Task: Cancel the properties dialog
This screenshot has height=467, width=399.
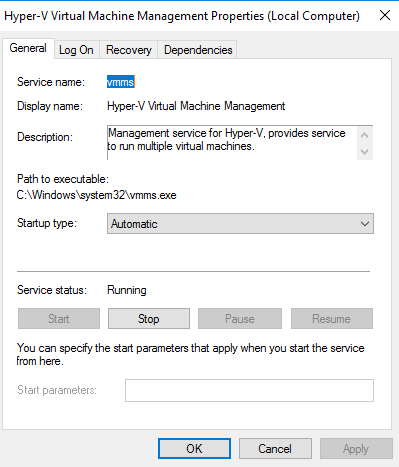Action: pyautogui.click(x=275, y=449)
